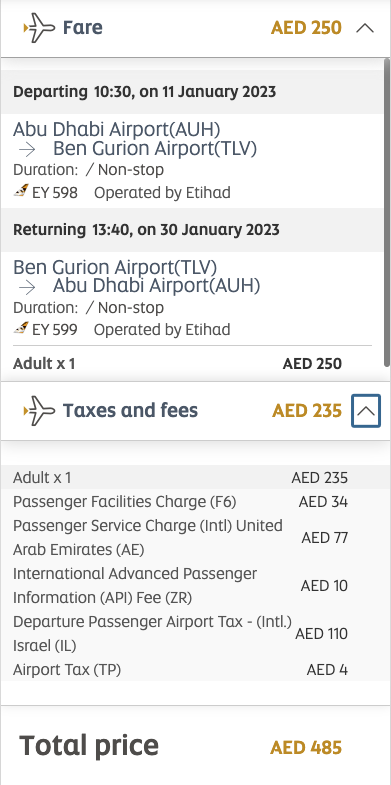
Task: Click the Etihad logo next to EY 599
Action: point(21,328)
